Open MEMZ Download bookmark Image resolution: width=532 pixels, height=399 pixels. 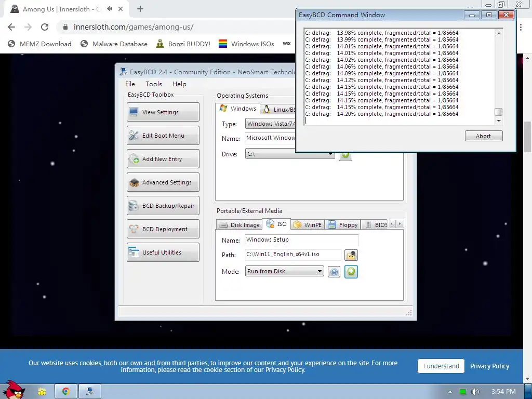[39, 44]
